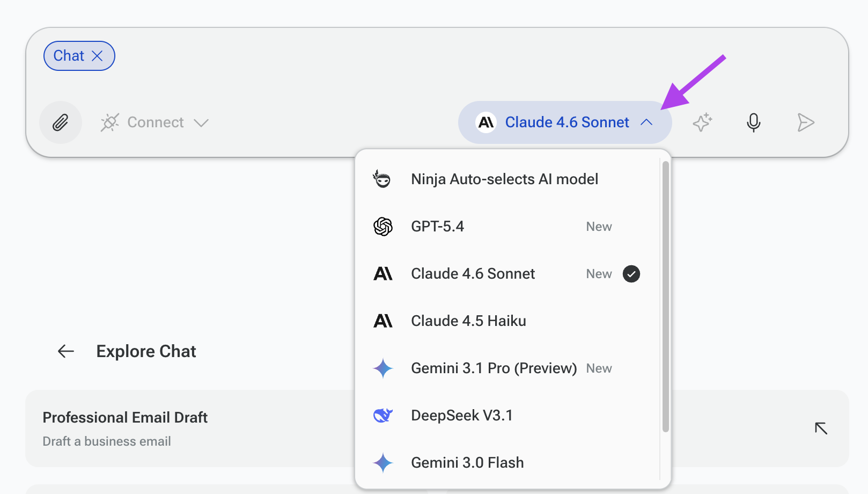Click the Gemini star icon beside Gemini 3.0 Flash
868x494 pixels.
pos(383,463)
